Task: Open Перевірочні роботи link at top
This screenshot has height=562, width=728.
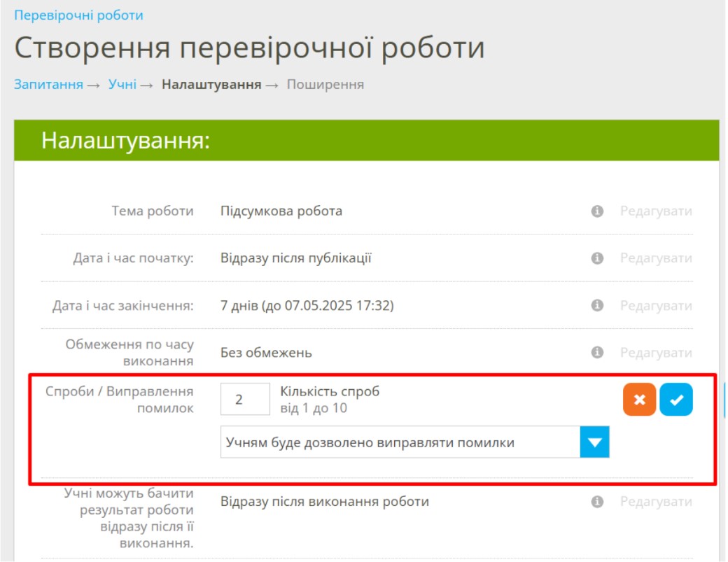Action: 78,15
